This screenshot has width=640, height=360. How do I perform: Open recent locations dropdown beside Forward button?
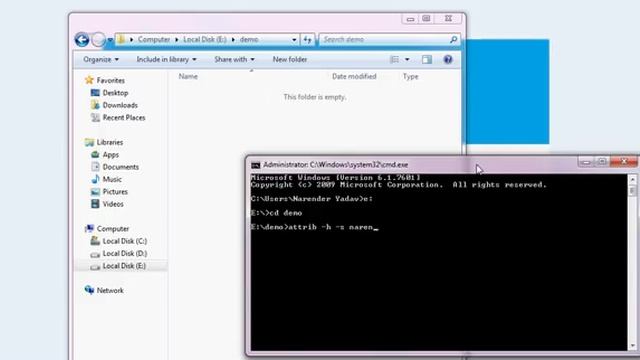pyautogui.click(x=110, y=40)
